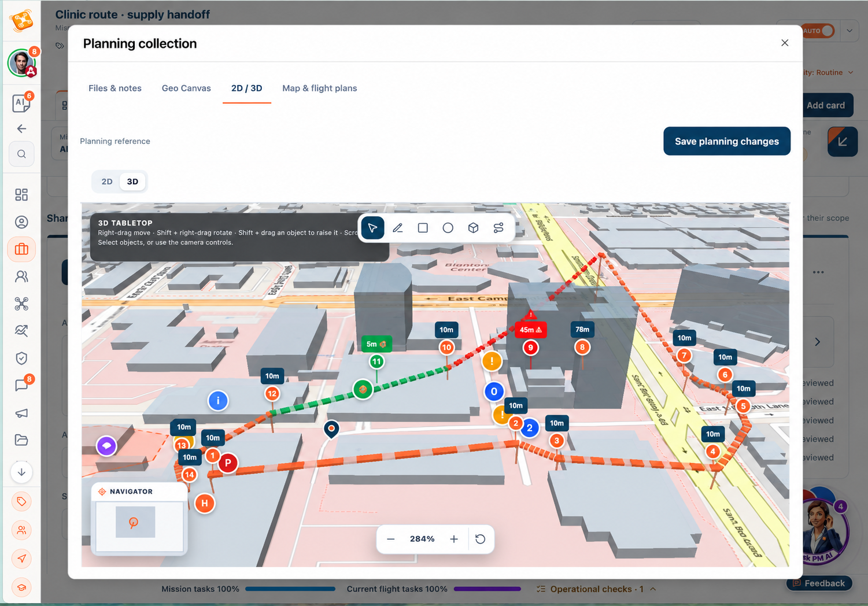The width and height of the screenshot is (868, 606).
Task: Choose the 3D cube object tool
Action: (473, 228)
